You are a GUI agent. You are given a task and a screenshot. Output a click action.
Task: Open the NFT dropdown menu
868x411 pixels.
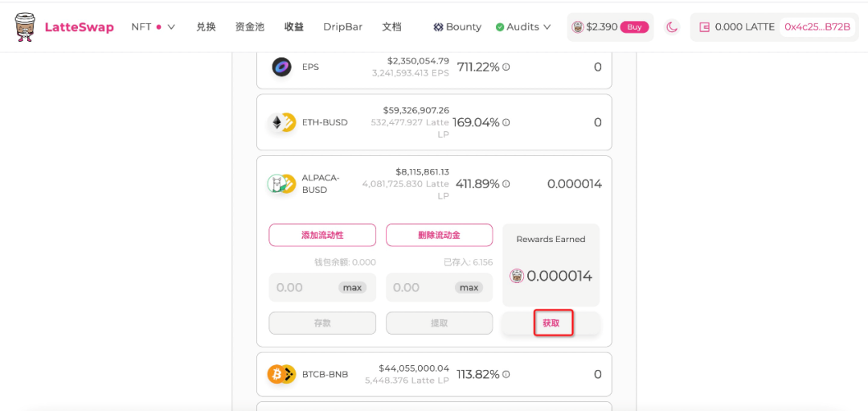pyautogui.click(x=153, y=27)
